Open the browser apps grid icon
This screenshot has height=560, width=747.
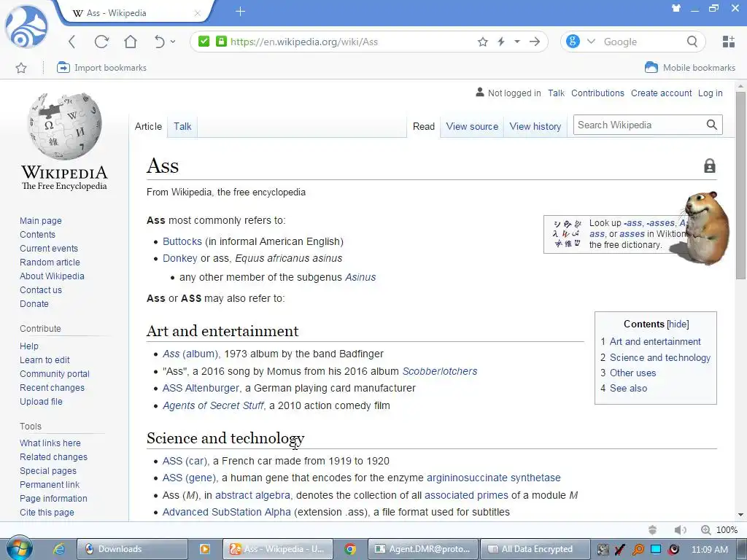[x=729, y=42]
